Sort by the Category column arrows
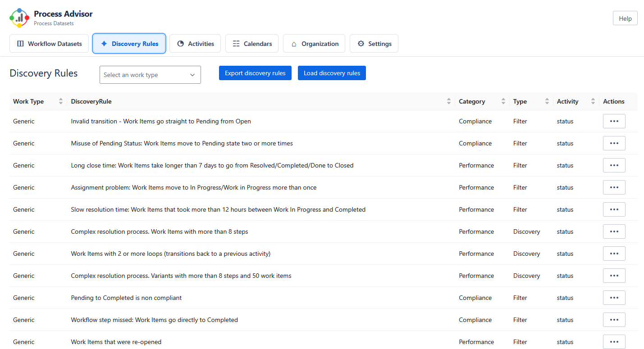Viewport: 644px width, 349px height. (503, 101)
